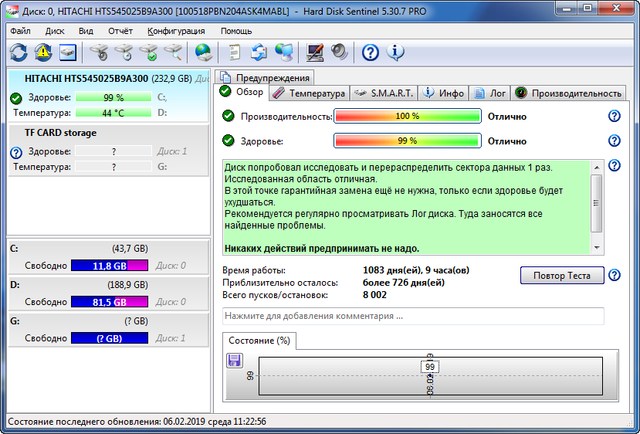Viewport: 640px width, 434px height.
Task: Click help icon beside Здоровье status row
Action: point(614,140)
